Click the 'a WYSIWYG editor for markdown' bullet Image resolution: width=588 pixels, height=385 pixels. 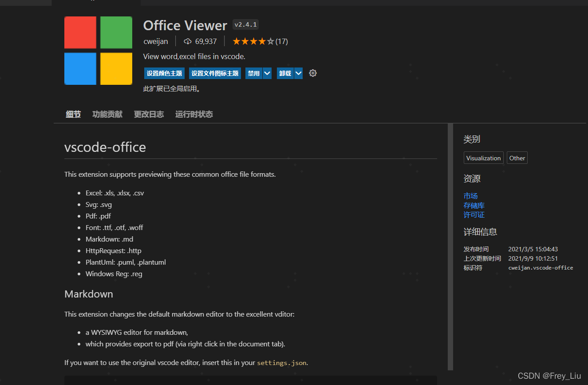[137, 333]
